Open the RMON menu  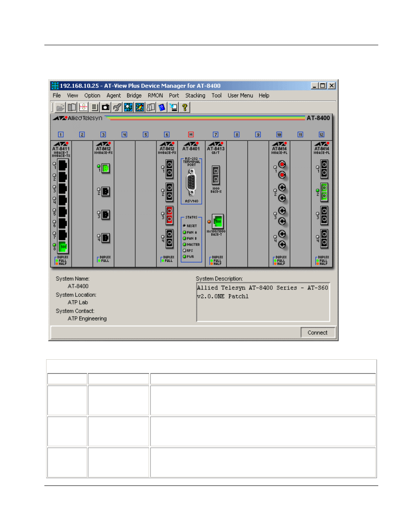(156, 96)
